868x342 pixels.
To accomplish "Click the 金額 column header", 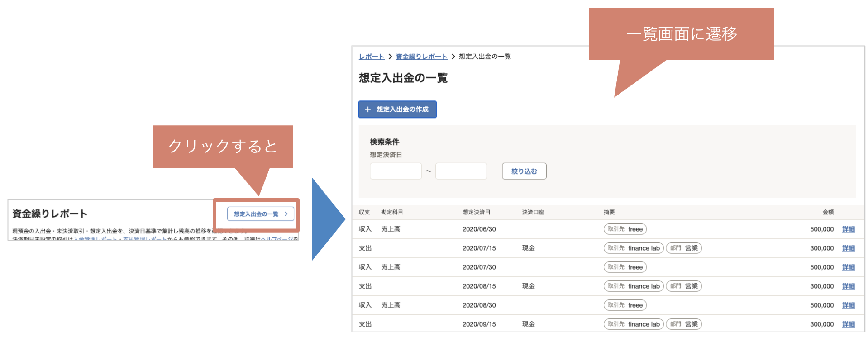I will [x=828, y=212].
